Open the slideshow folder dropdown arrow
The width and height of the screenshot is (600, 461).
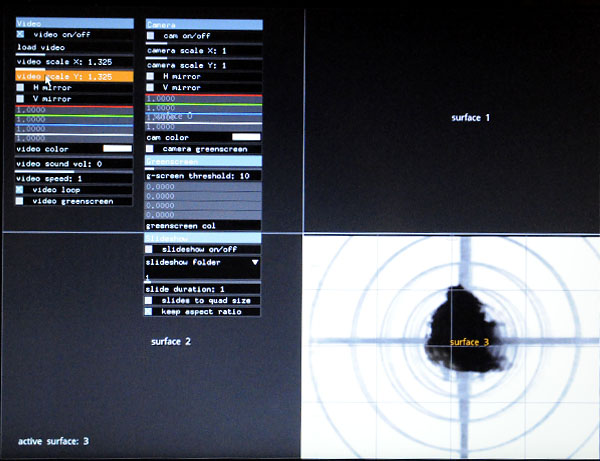point(255,262)
